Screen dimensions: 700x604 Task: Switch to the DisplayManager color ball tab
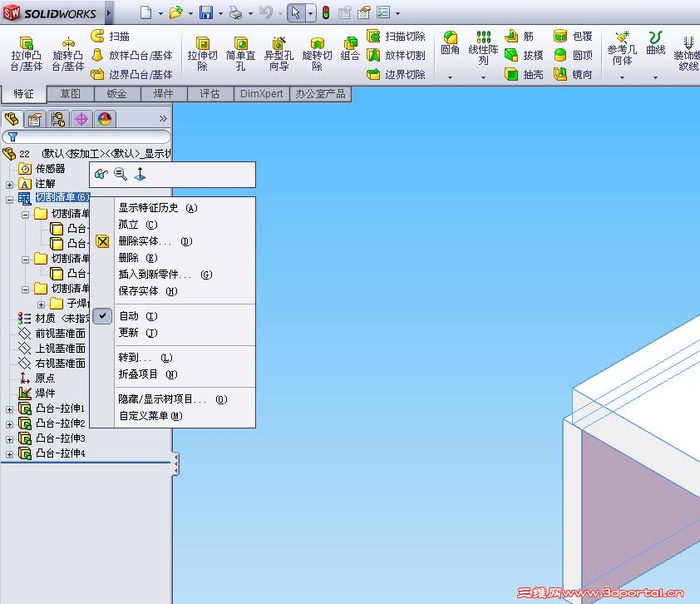[x=105, y=119]
